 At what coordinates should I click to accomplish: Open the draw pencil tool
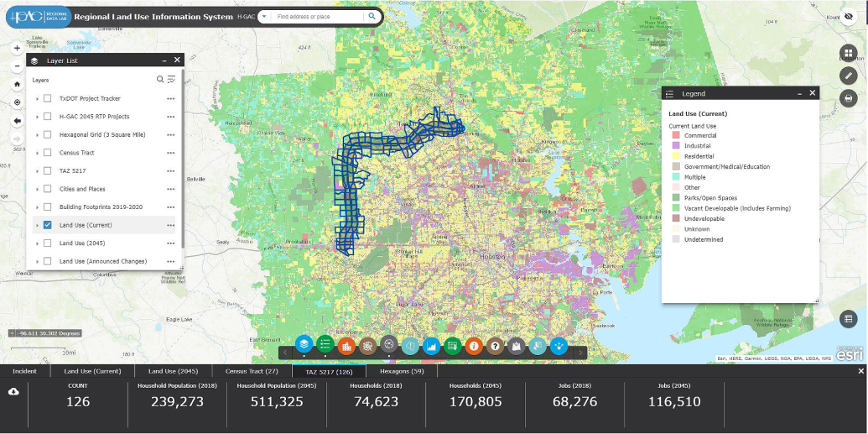[x=848, y=76]
